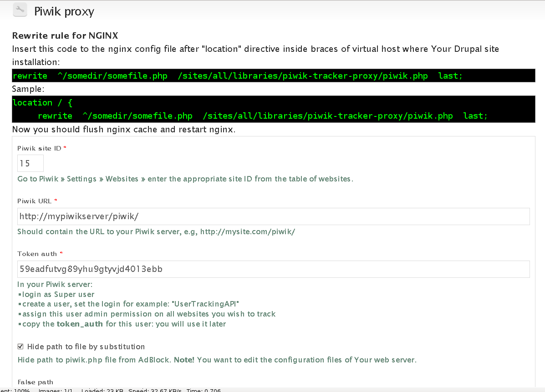The height and width of the screenshot is (392, 545).
Task: Click 'assign this user admin permission' bullet
Action: pyautogui.click(x=147, y=314)
